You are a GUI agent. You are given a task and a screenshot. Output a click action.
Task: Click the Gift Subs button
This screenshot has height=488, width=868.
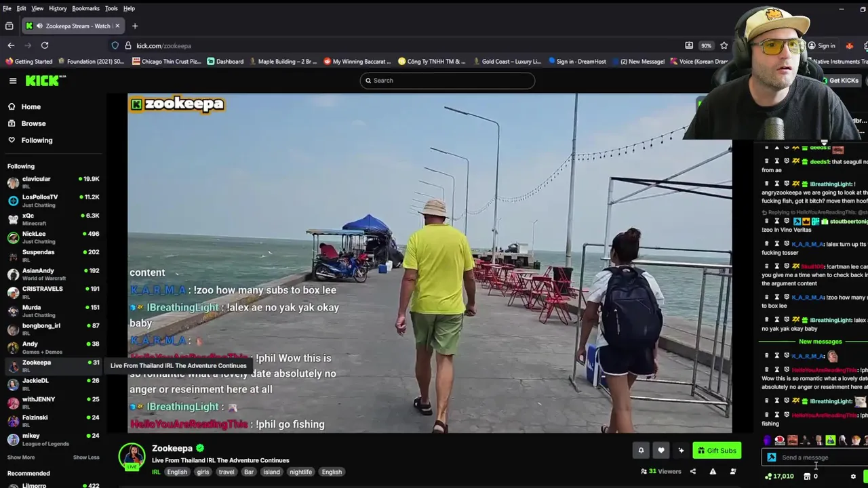[x=717, y=450]
